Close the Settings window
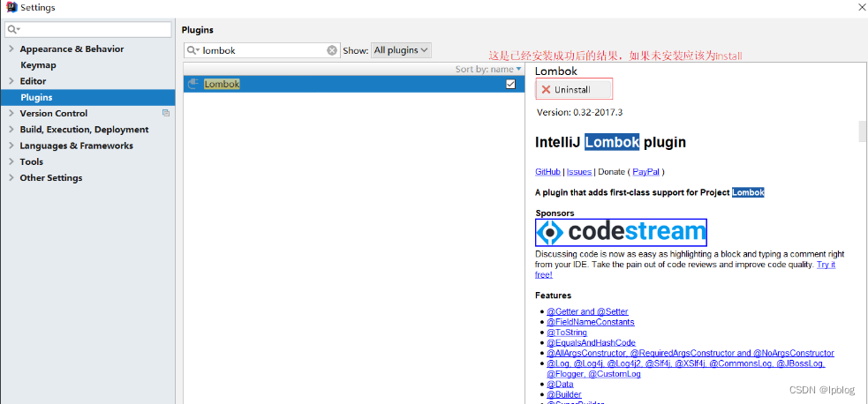This screenshot has height=404, width=868. [861, 7]
